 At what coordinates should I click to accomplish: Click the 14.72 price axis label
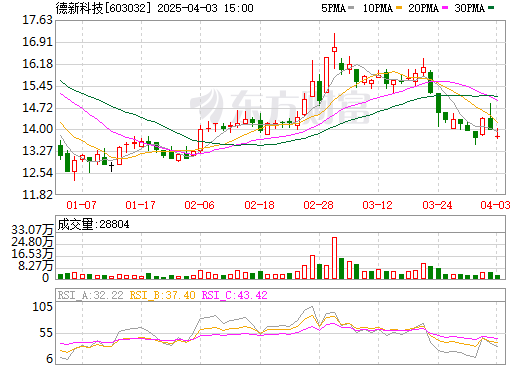pyautogui.click(x=37, y=108)
